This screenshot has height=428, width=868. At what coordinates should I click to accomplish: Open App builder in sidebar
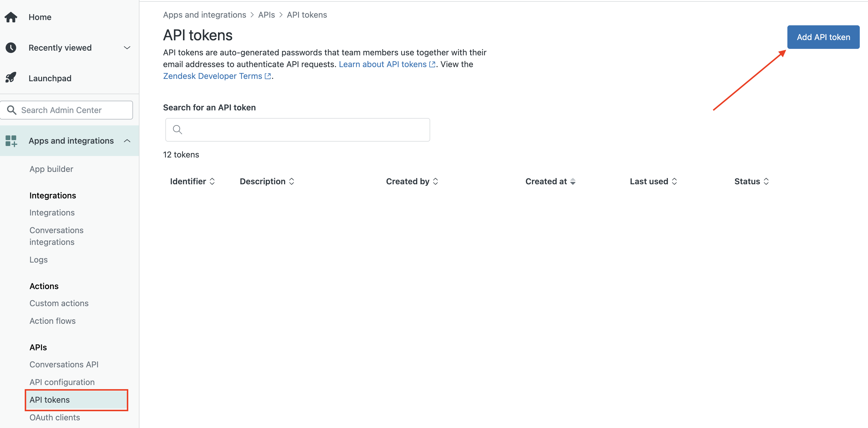51,169
